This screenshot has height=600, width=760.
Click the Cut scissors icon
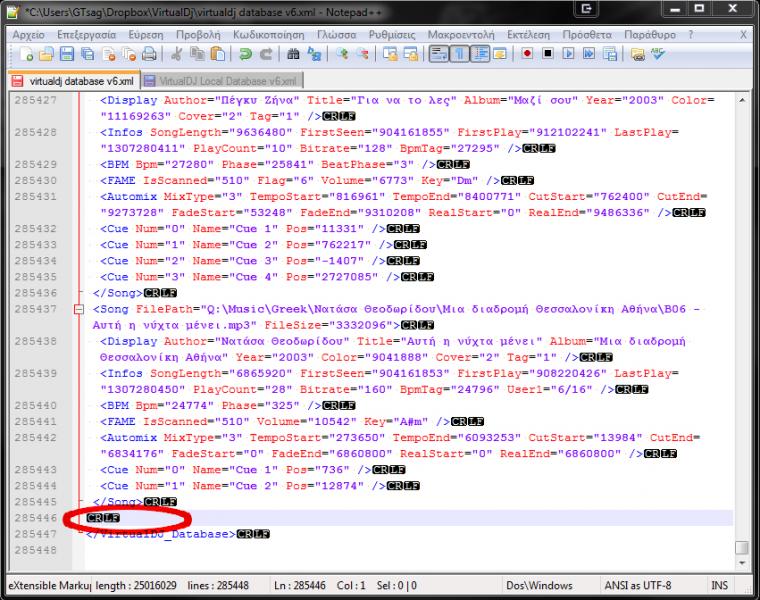pos(176,54)
